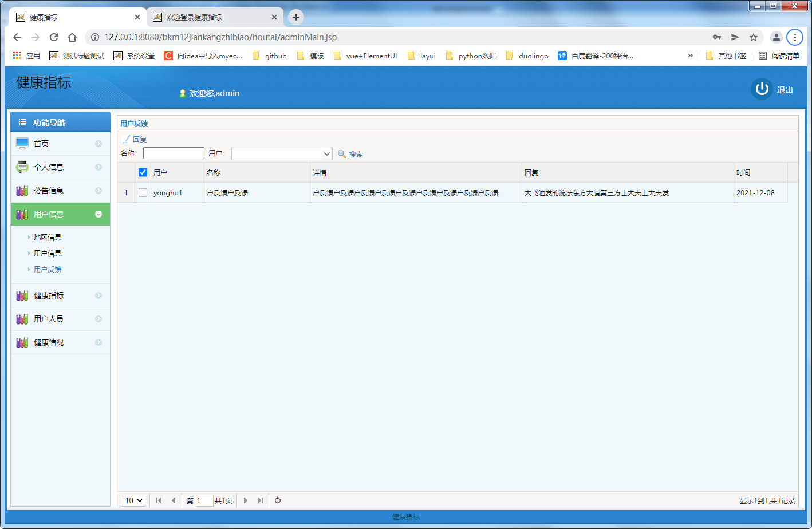Image resolution: width=812 pixels, height=529 pixels.
Task: Click the 首页 monitor icon
Action: [22, 144]
